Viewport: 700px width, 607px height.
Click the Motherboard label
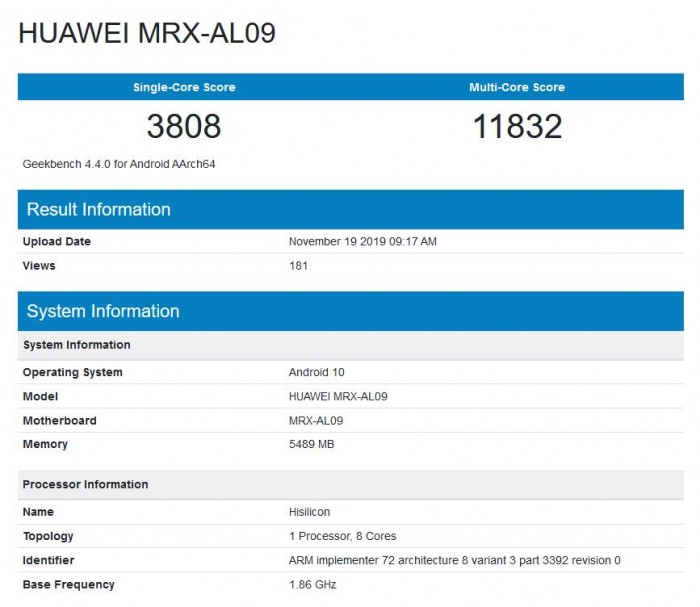point(59,420)
